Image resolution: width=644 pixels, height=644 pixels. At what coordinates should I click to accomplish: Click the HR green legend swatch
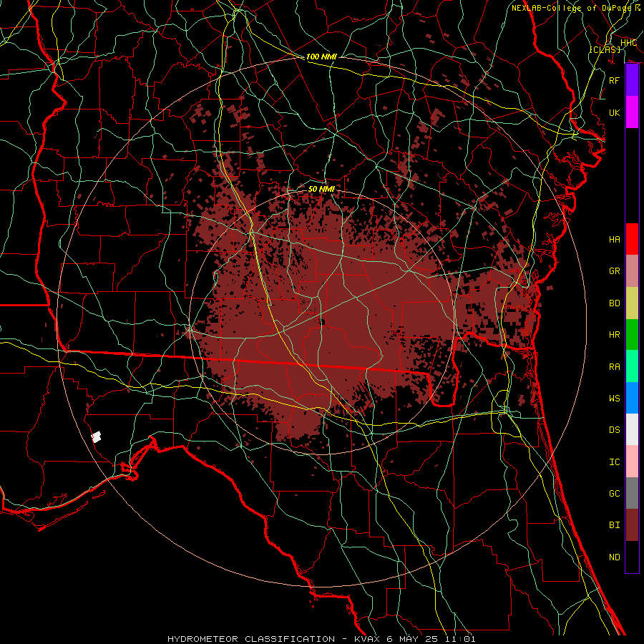coord(632,335)
